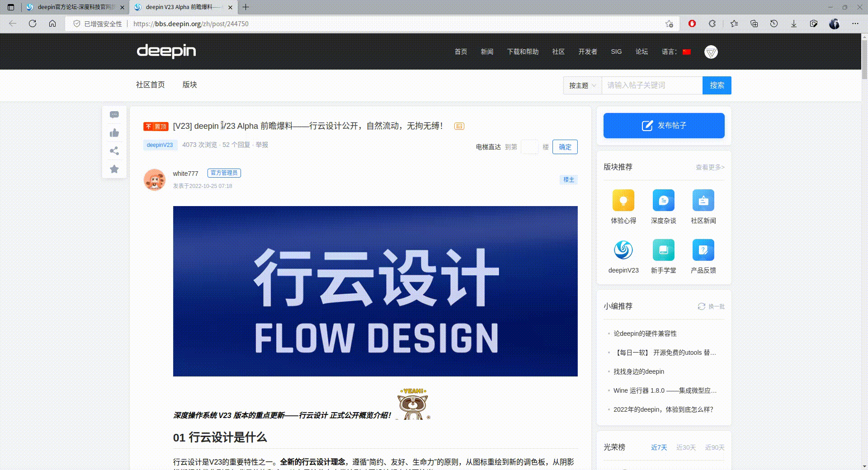Open comments via the sidebar speech-bubble icon

point(114,115)
